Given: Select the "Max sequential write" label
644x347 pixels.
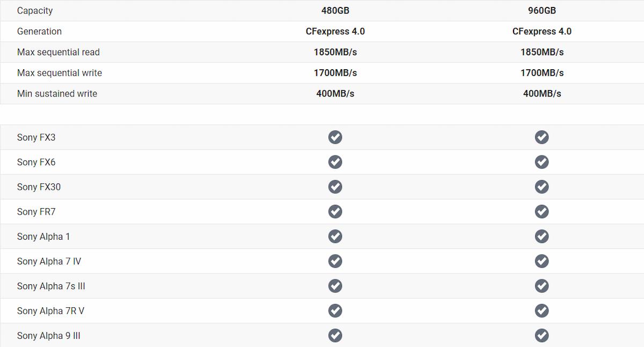Looking at the screenshot, I should click(60, 73).
